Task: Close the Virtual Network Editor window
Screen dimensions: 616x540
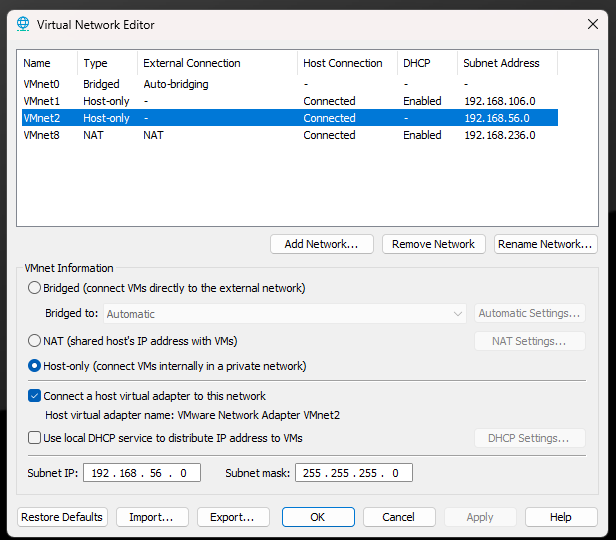Action: click(x=593, y=24)
